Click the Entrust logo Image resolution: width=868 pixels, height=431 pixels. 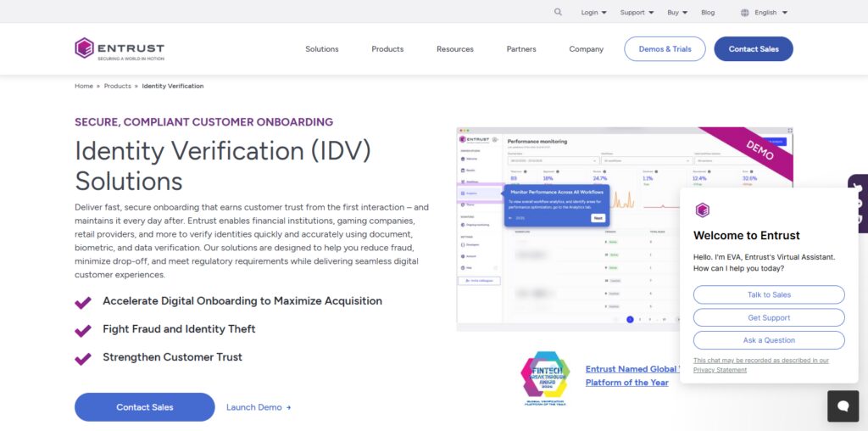click(x=120, y=48)
